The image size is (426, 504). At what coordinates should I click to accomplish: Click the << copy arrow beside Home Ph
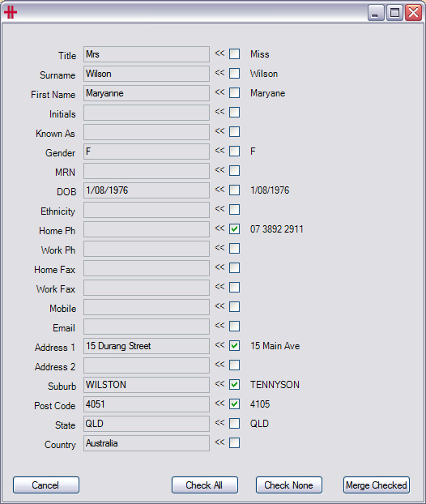219,228
